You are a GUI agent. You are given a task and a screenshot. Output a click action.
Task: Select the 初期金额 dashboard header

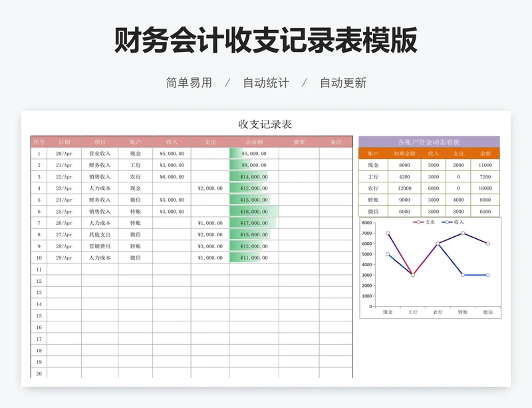(x=404, y=154)
